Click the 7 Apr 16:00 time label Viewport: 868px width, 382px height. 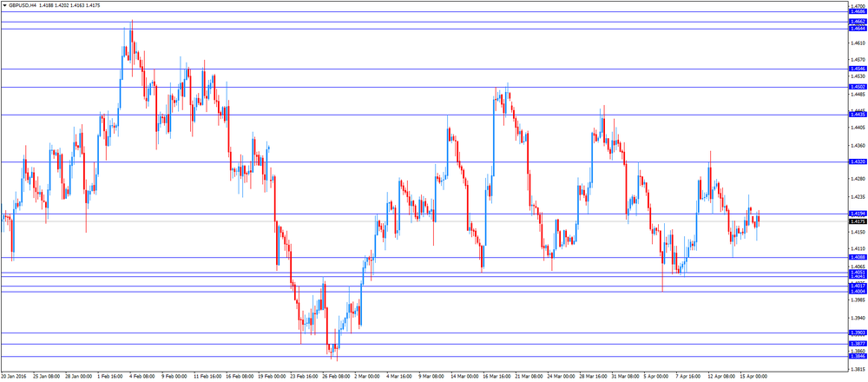click(x=689, y=375)
